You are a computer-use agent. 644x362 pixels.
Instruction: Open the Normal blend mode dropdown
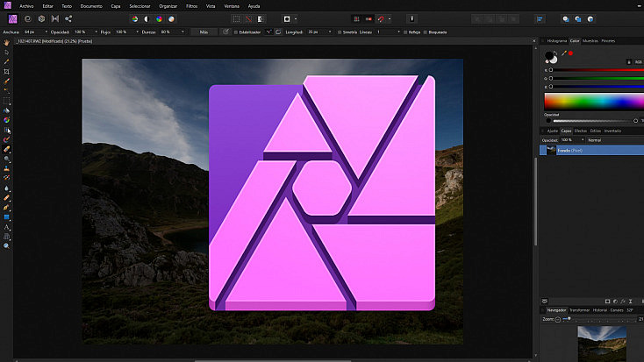tap(615, 140)
